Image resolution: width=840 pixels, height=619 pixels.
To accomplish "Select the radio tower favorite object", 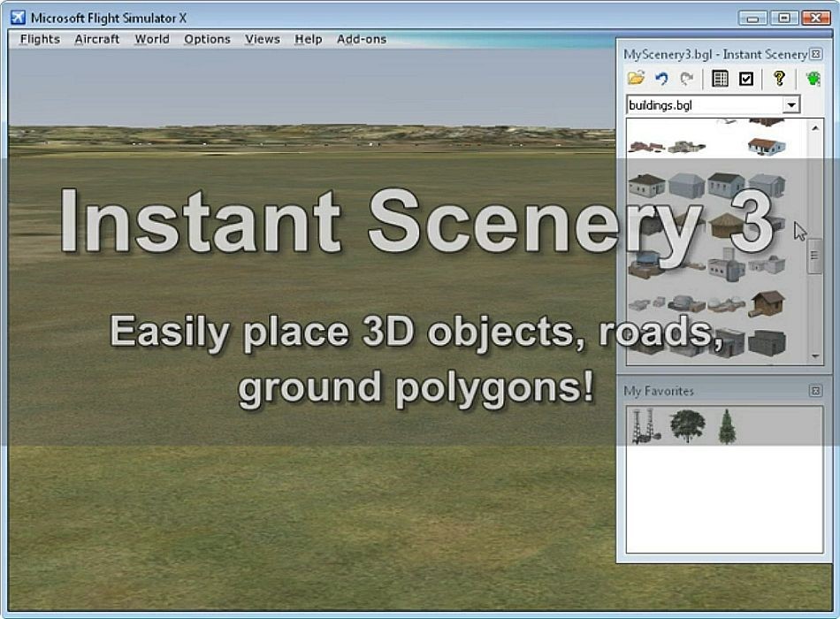I will click(x=647, y=426).
